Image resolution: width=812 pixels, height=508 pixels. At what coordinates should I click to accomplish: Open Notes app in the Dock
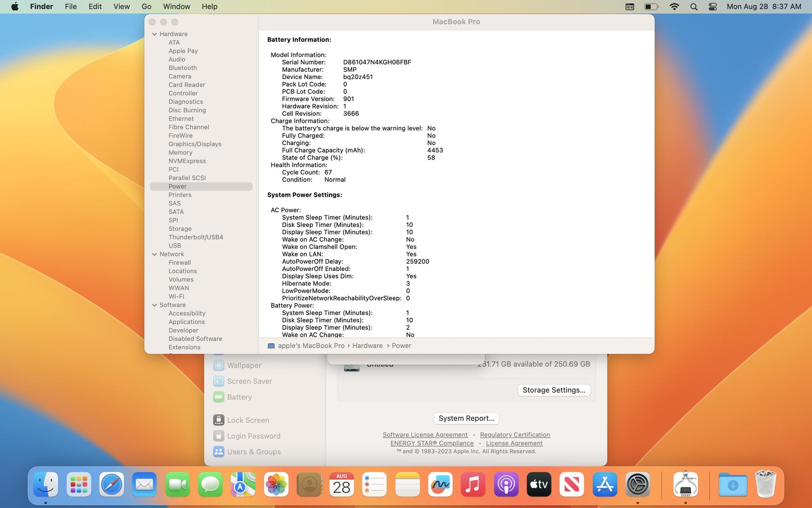click(407, 484)
